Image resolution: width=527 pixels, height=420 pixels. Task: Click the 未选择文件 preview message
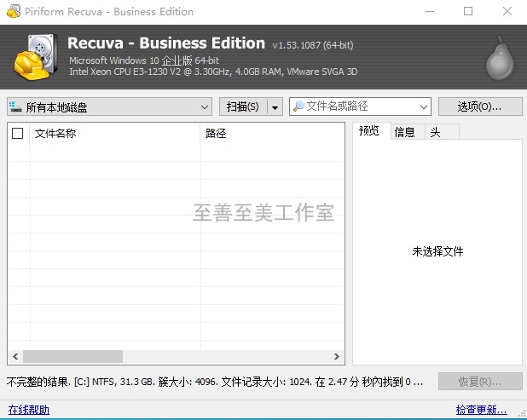[437, 251]
